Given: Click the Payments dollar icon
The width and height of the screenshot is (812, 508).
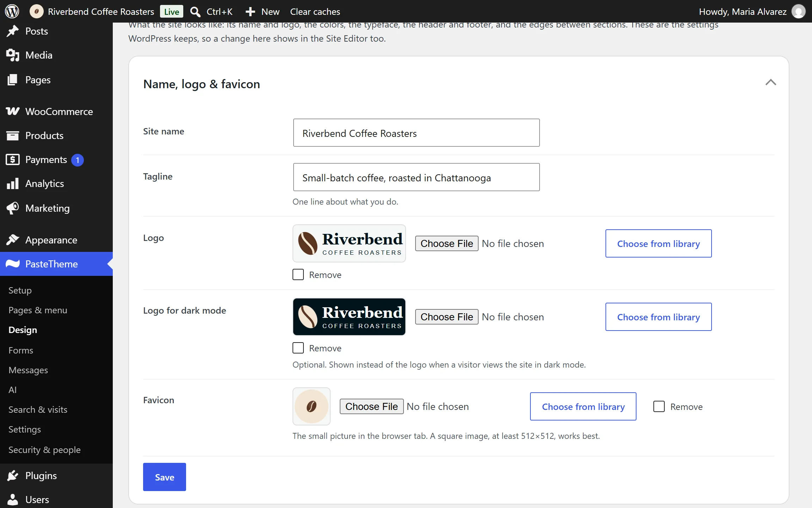Looking at the screenshot, I should 13,159.
